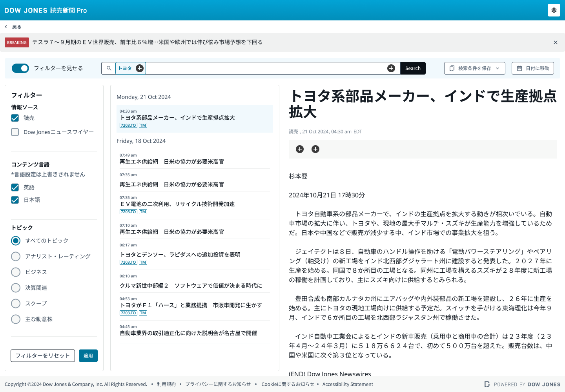Click 7203.TO tag under ＥＶ電池 article

tap(128, 212)
